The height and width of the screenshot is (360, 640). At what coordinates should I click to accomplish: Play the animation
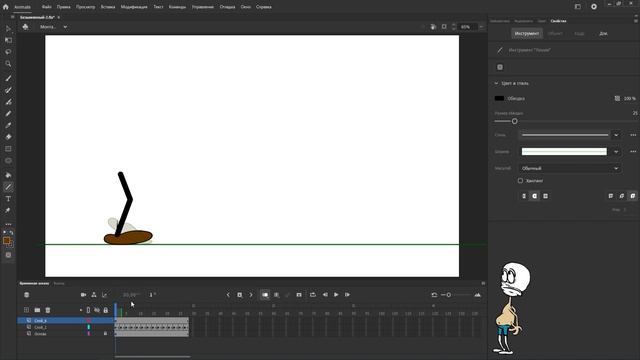(x=336, y=295)
